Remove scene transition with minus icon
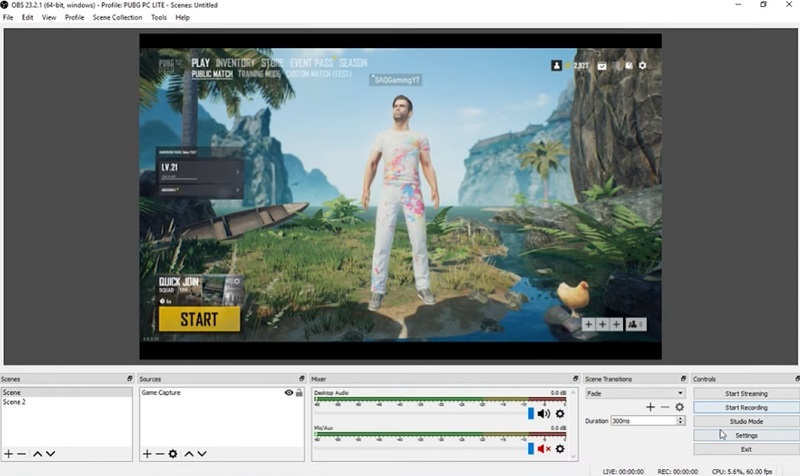The height and width of the screenshot is (476, 800). pyautogui.click(x=664, y=407)
